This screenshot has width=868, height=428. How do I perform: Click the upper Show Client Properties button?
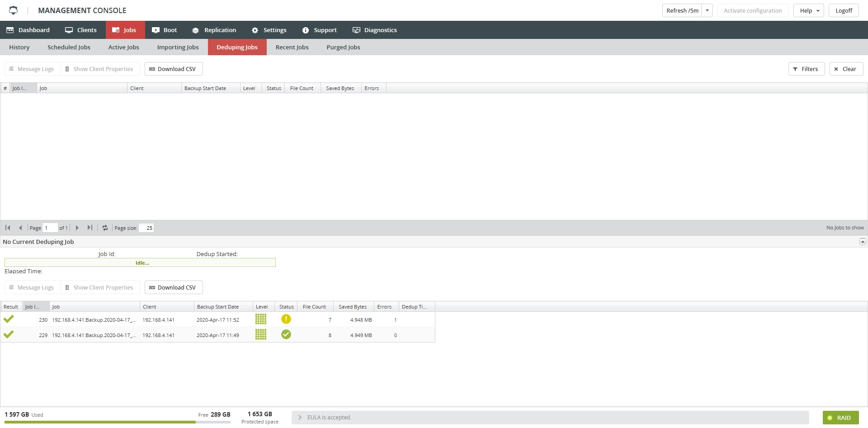pos(99,69)
